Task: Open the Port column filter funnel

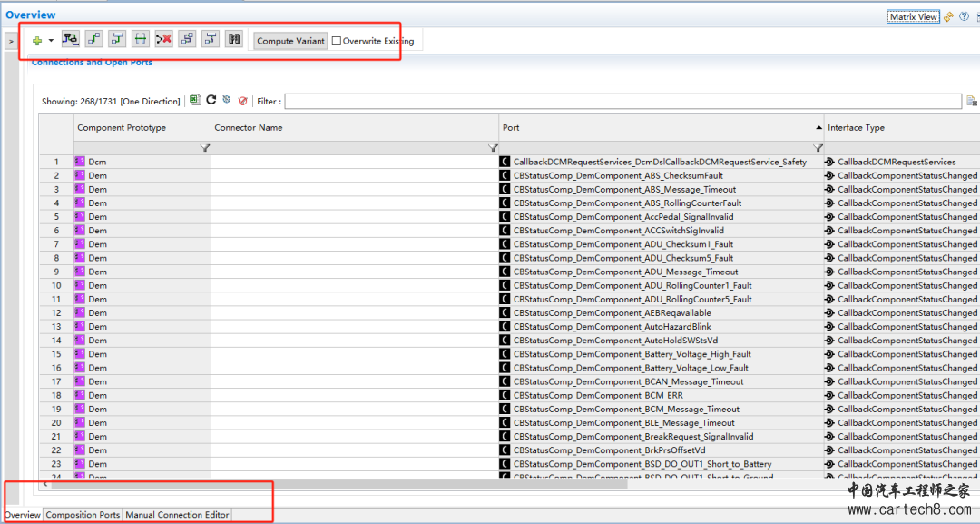Action: [x=818, y=148]
